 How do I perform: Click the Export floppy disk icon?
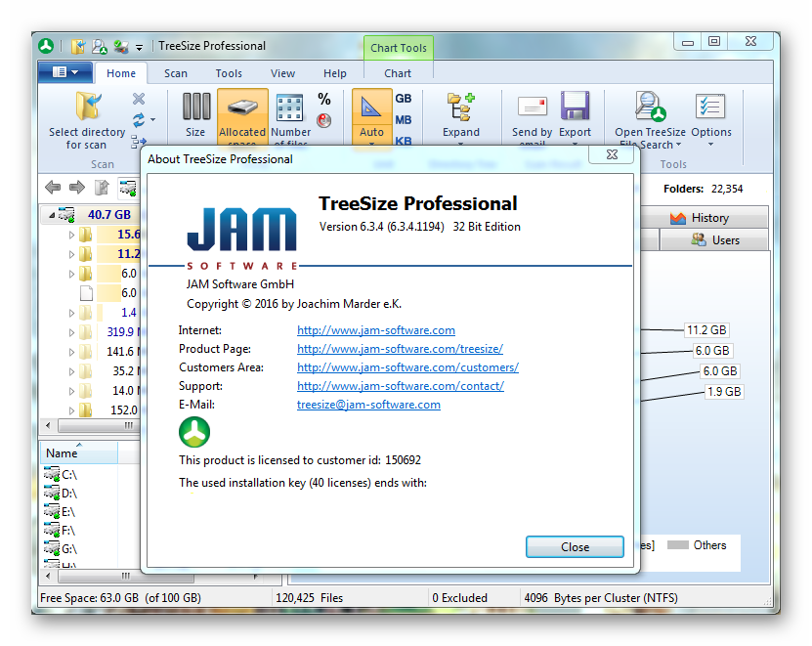pos(575,106)
